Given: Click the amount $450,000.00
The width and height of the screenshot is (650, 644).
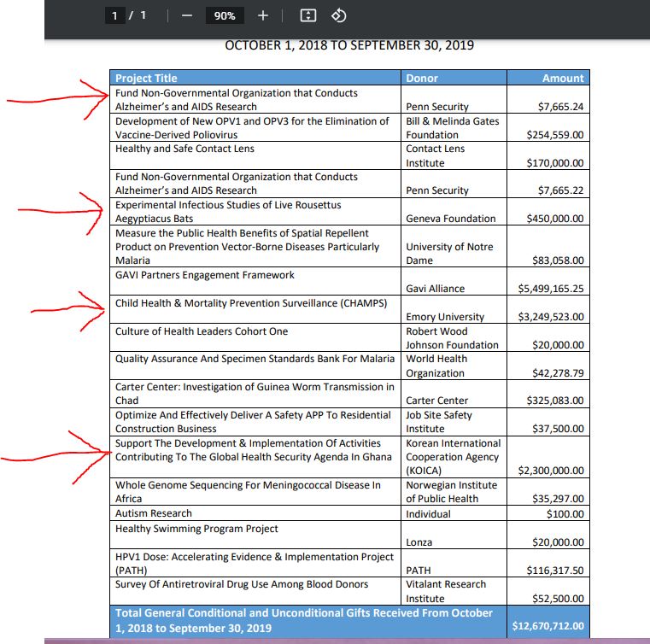Looking at the screenshot, I should (555, 219).
